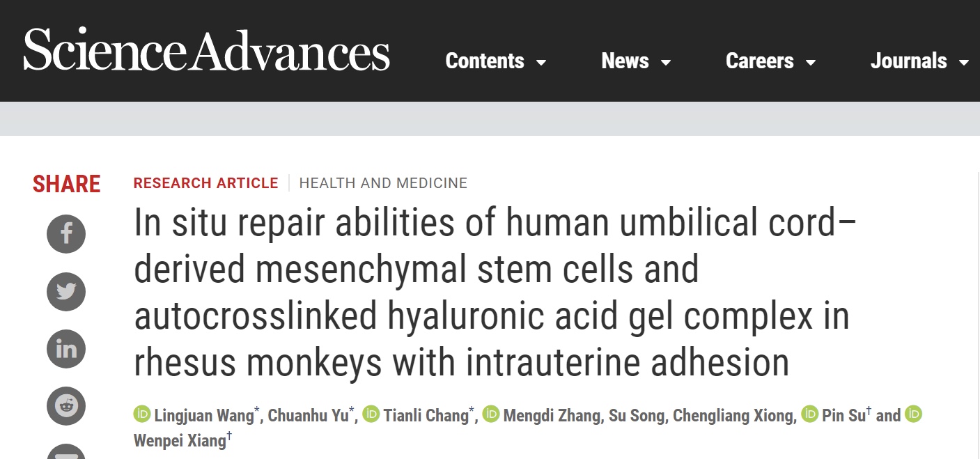Expand the Journals dropdown menu
This screenshot has width=980, height=459.
tap(919, 61)
